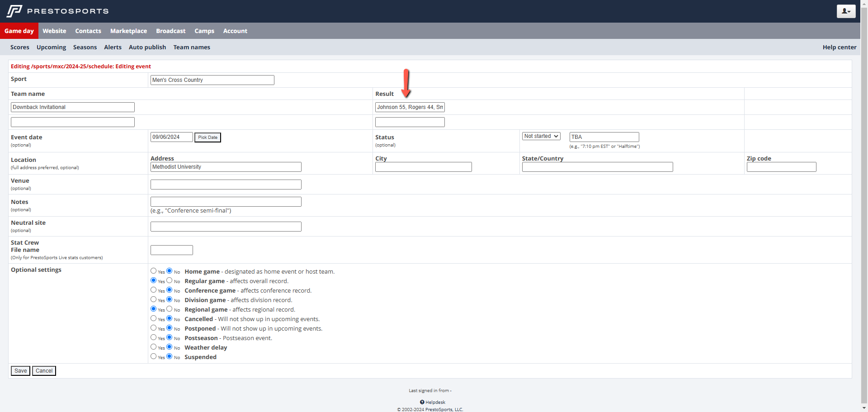Open the Camps tab
This screenshot has width=868, height=412.
pos(204,31)
